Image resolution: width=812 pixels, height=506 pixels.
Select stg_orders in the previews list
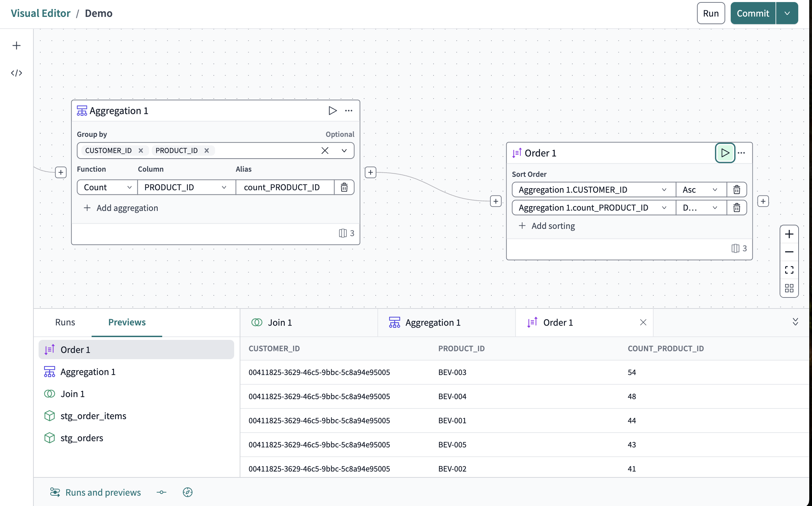pos(82,438)
